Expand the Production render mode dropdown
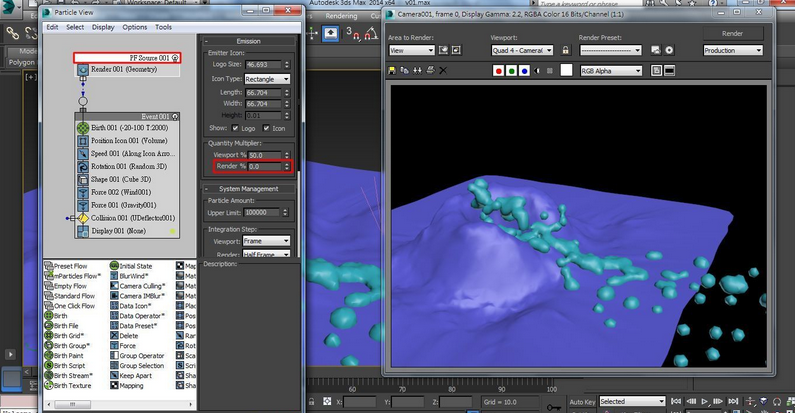795x413 pixels. [x=733, y=50]
